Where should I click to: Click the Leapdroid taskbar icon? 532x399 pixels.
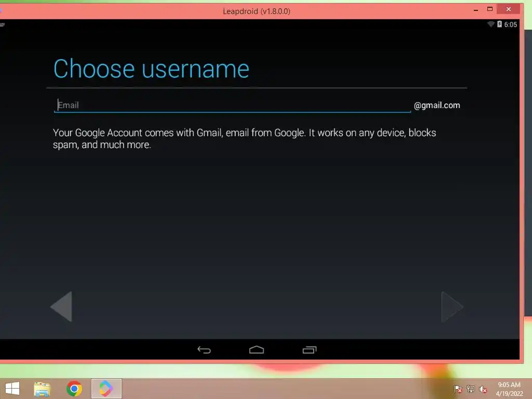[106, 389]
